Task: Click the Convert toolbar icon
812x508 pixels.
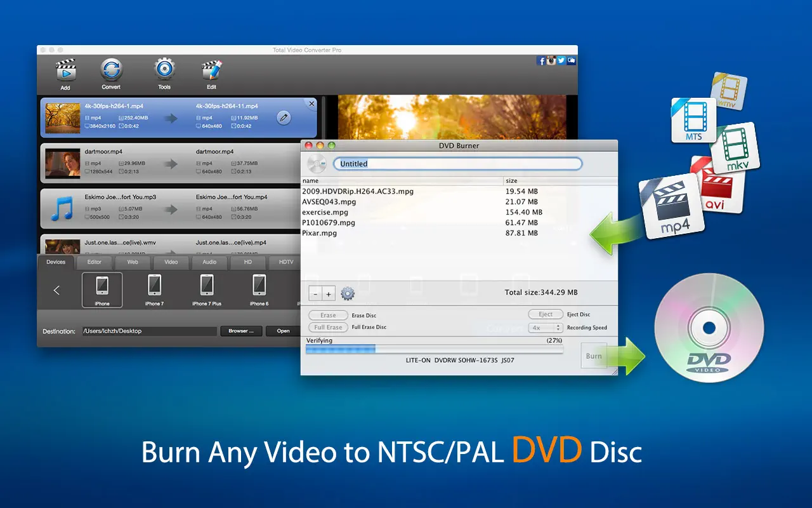Action: (111, 70)
